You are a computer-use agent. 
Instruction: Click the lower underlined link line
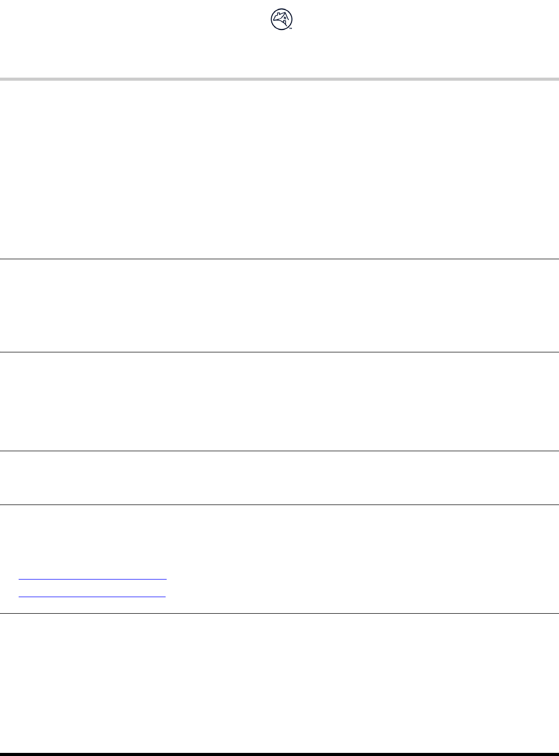pos(92,597)
